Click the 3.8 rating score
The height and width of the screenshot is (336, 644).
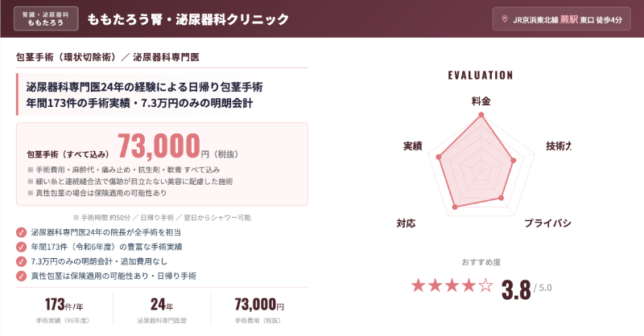point(516,289)
